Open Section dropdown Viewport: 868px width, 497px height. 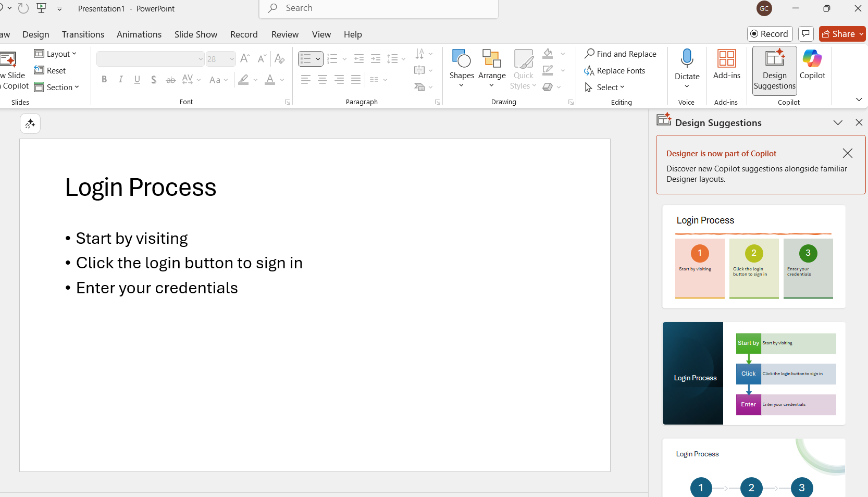click(56, 87)
